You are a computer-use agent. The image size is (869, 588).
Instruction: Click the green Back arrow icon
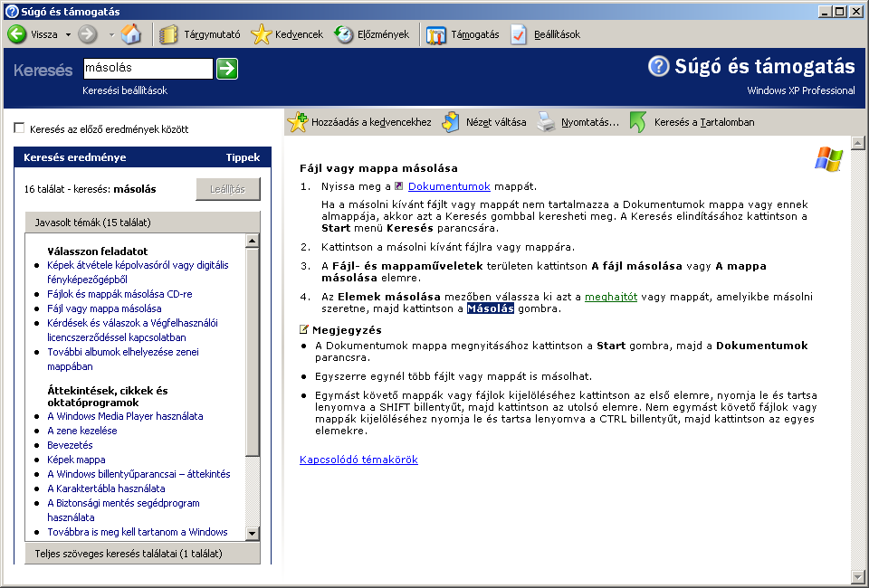pos(16,33)
